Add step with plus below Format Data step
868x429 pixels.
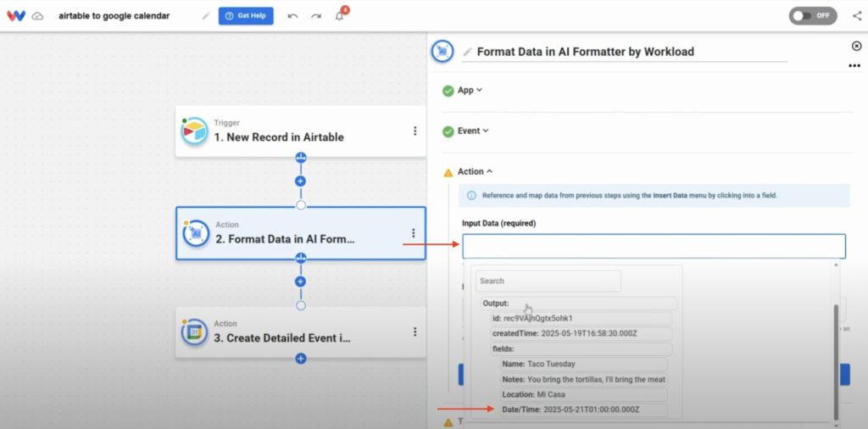[x=301, y=281]
